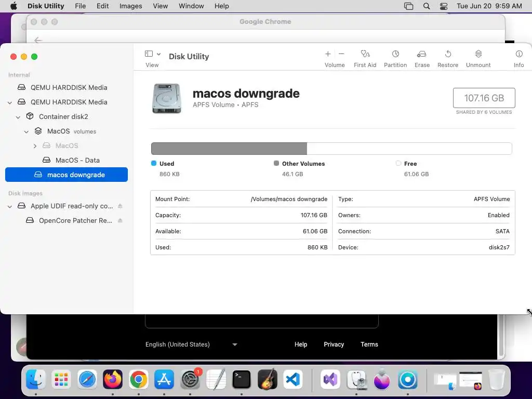The height and width of the screenshot is (399, 532).
Task: Open Visual Studio from the Dock
Action: point(330,379)
